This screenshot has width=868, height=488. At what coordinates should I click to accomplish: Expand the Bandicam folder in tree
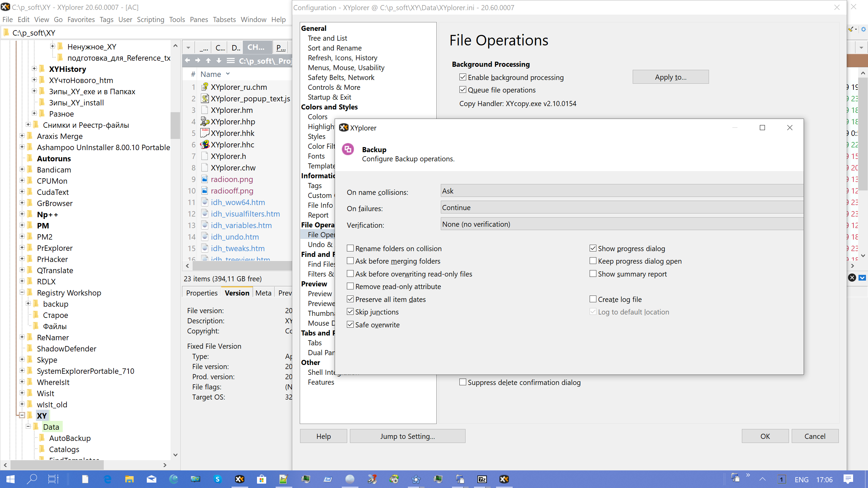(x=22, y=169)
